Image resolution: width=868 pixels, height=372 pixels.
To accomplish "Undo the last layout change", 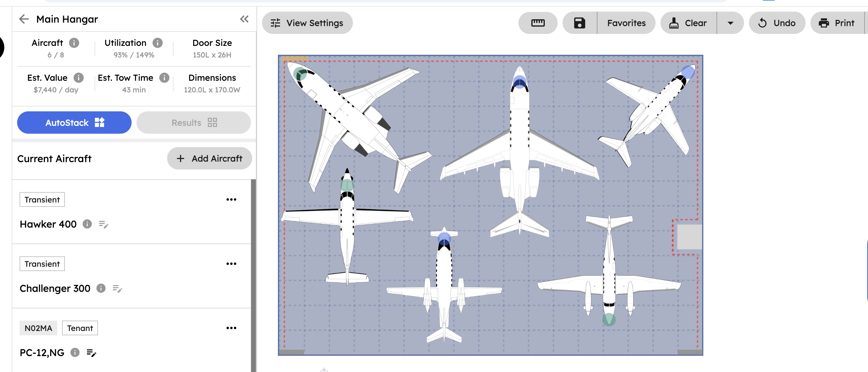I will [777, 23].
